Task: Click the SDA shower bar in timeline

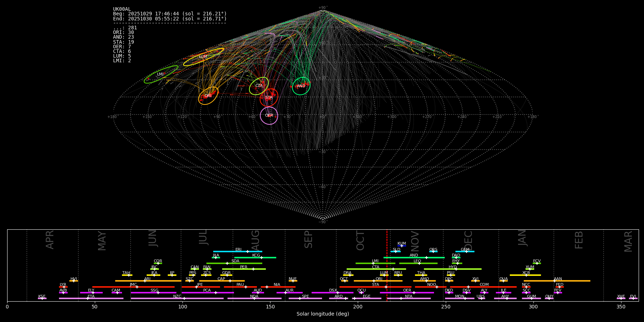Action: 234,263
